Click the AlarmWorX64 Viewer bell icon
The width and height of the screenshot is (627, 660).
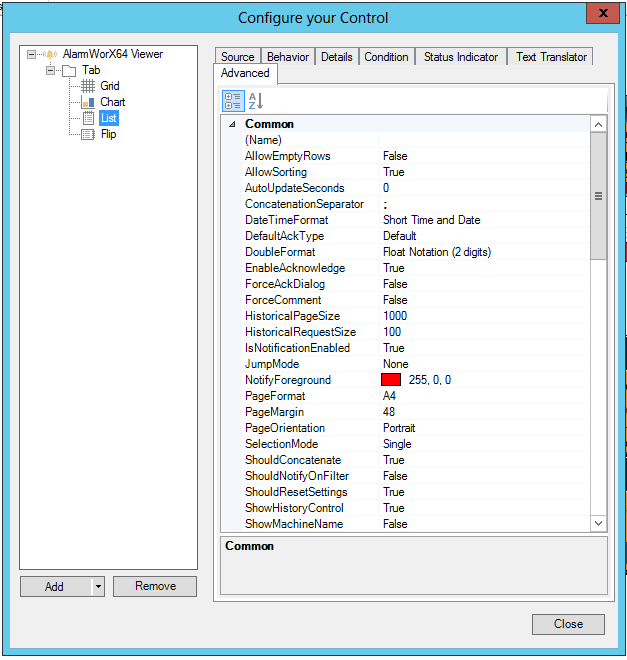[50, 54]
